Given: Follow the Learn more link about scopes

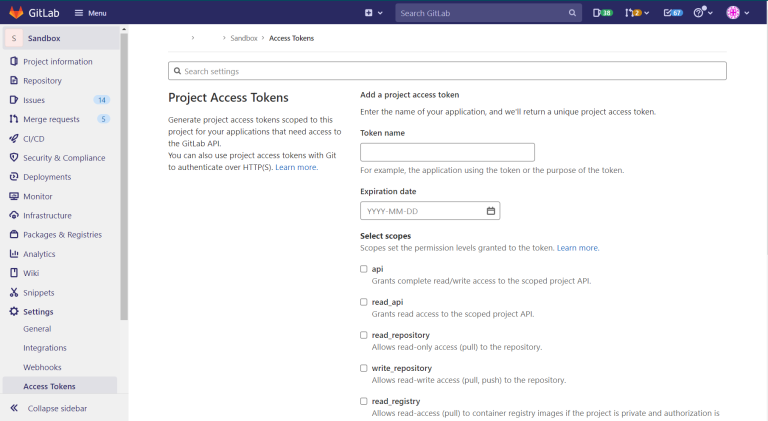Looking at the screenshot, I should click(578, 248).
